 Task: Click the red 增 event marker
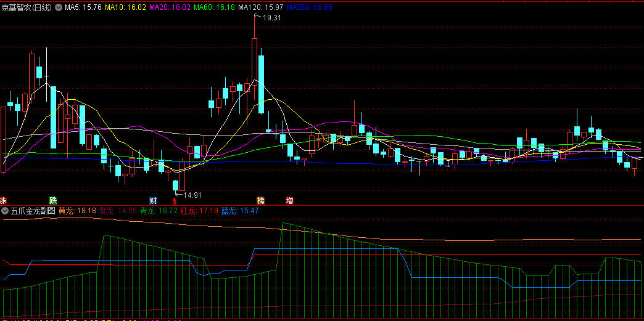(x=289, y=201)
